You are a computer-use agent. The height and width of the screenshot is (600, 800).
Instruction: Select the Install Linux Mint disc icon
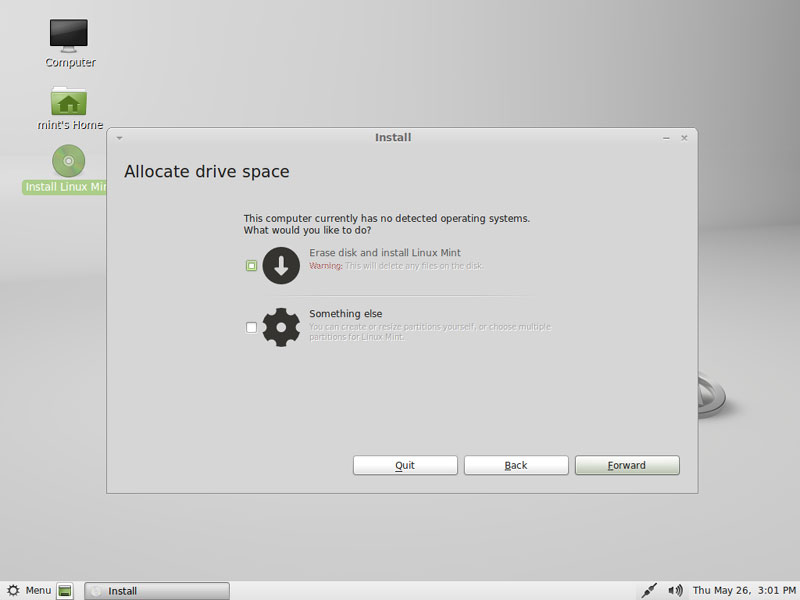[68, 161]
